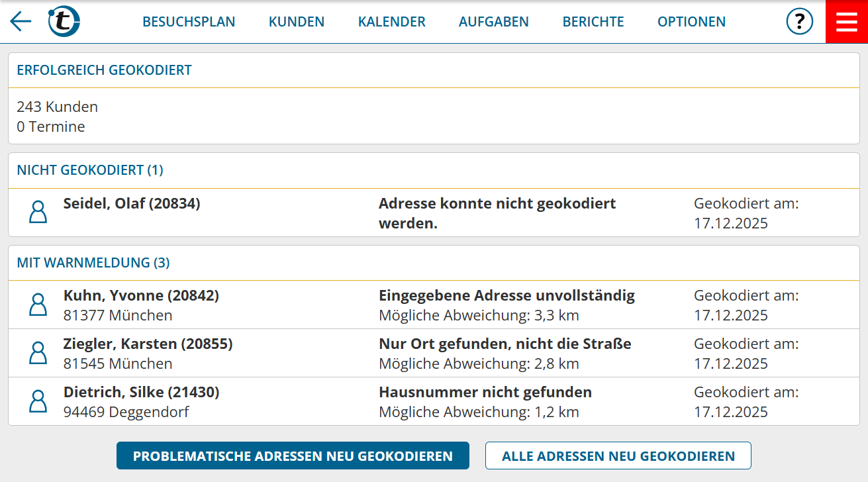Open the portatour logo icon
868x482 pixels.
click(64, 20)
